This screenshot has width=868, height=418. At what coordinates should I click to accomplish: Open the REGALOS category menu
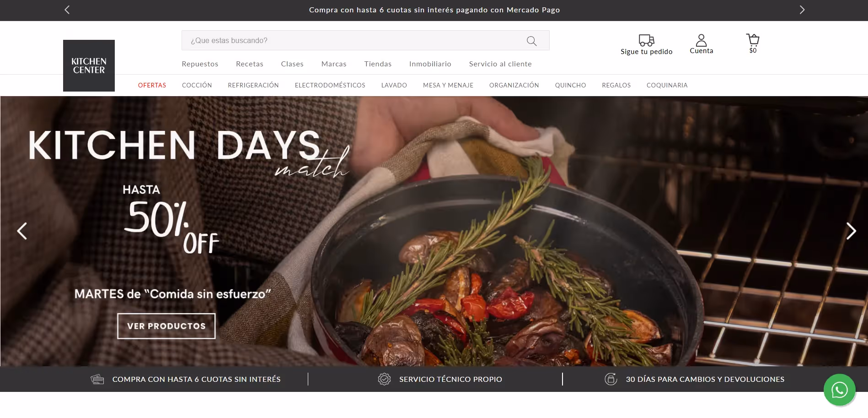[x=616, y=85]
